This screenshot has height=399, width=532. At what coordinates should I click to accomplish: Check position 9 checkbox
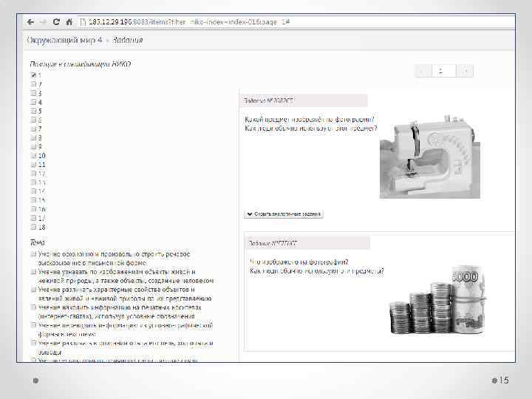coord(33,146)
